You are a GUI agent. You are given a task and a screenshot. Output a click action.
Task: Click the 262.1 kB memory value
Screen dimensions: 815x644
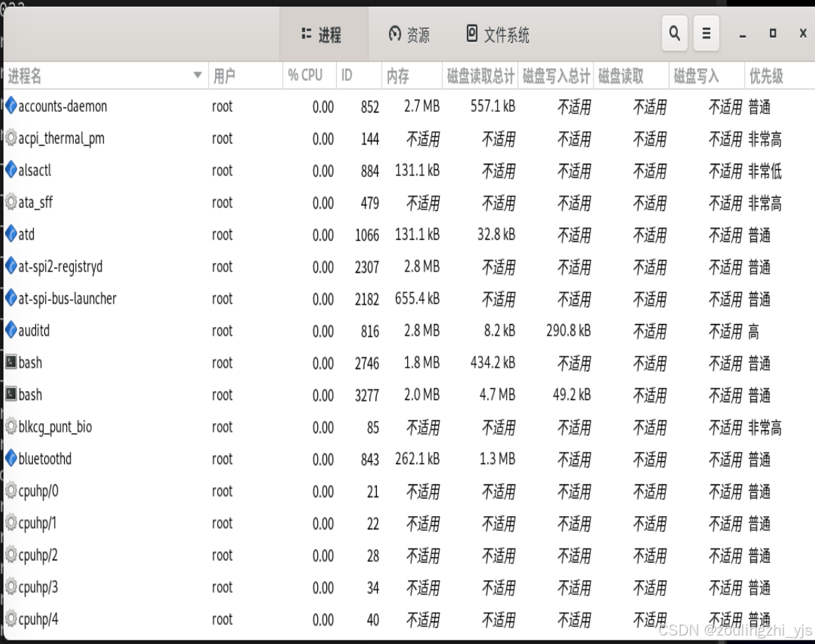coord(418,459)
